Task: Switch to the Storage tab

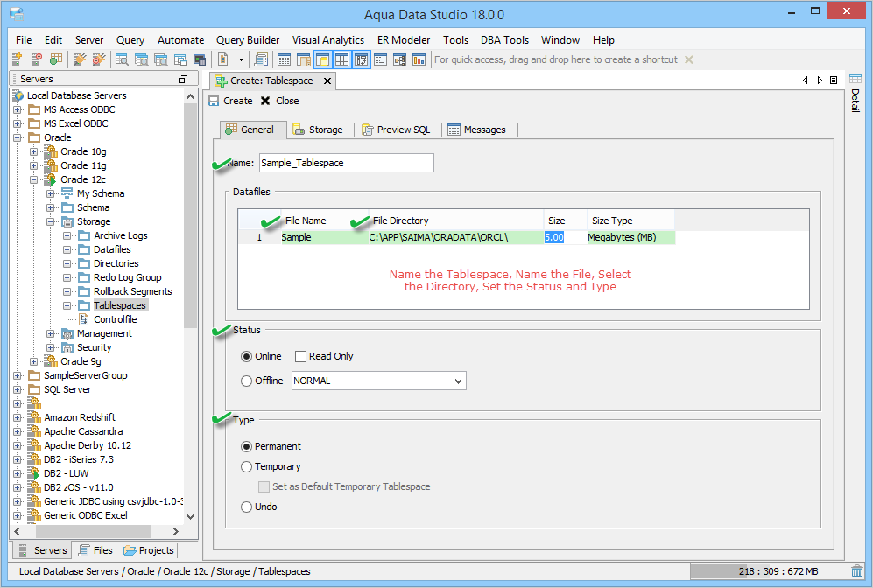Action: point(319,129)
